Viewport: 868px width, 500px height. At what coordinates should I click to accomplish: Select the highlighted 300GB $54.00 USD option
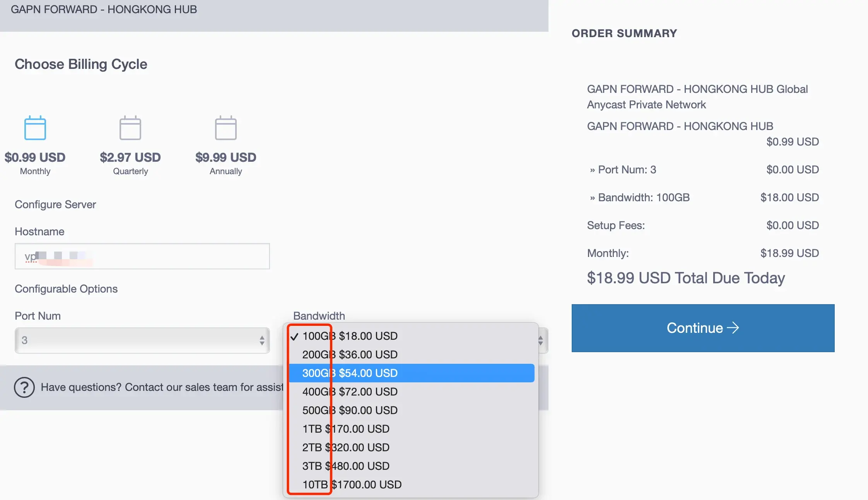pyautogui.click(x=350, y=373)
